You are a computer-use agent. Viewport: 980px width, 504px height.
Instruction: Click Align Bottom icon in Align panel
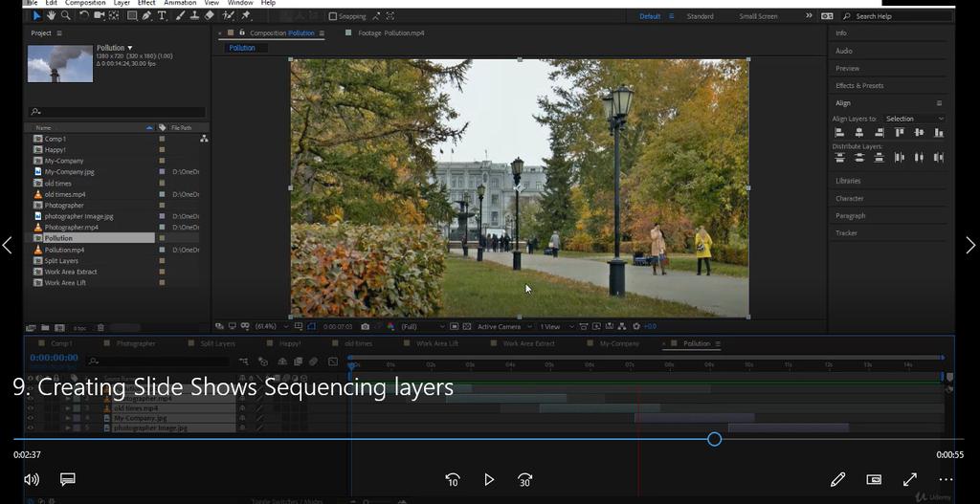pyautogui.click(x=938, y=132)
